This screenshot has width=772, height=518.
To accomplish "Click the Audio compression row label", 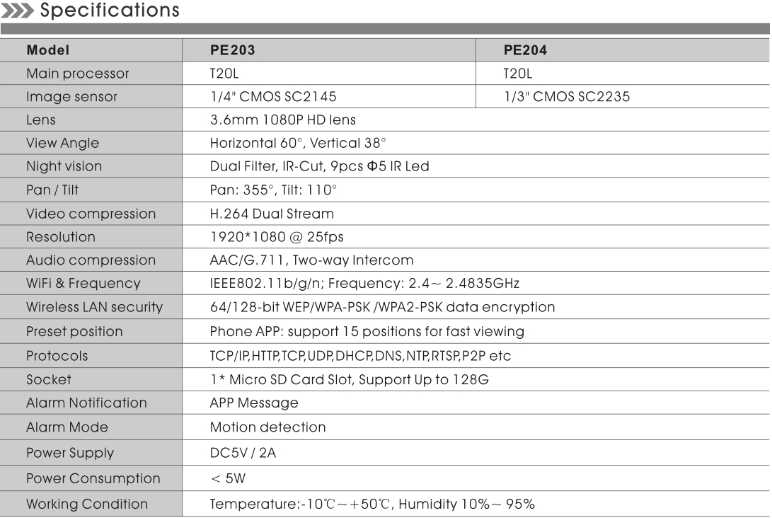I will 91,260.
